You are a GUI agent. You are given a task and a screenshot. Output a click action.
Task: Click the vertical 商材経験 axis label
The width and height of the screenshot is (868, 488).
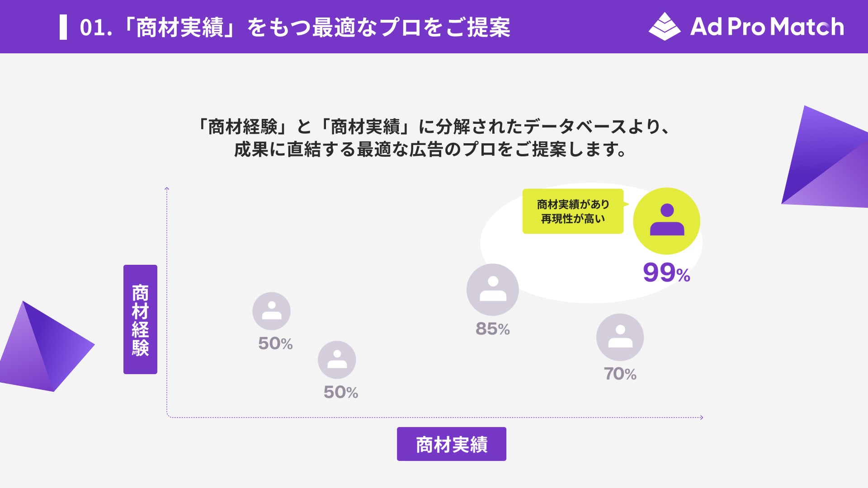click(140, 319)
